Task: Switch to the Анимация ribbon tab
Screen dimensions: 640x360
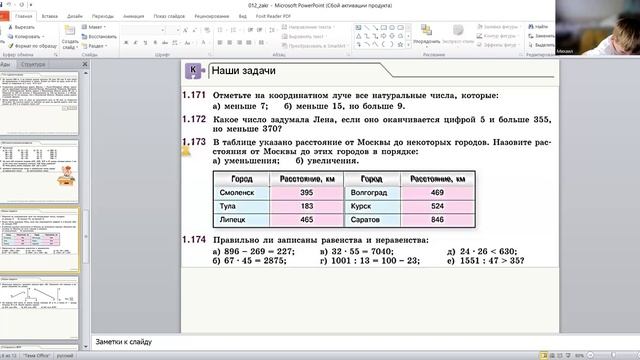Action: 133,16
